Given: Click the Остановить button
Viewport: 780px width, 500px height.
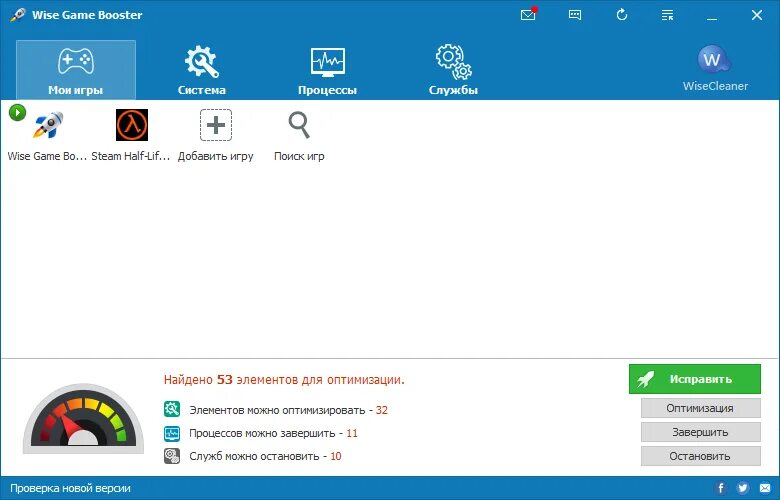Looking at the screenshot, I should [700, 456].
